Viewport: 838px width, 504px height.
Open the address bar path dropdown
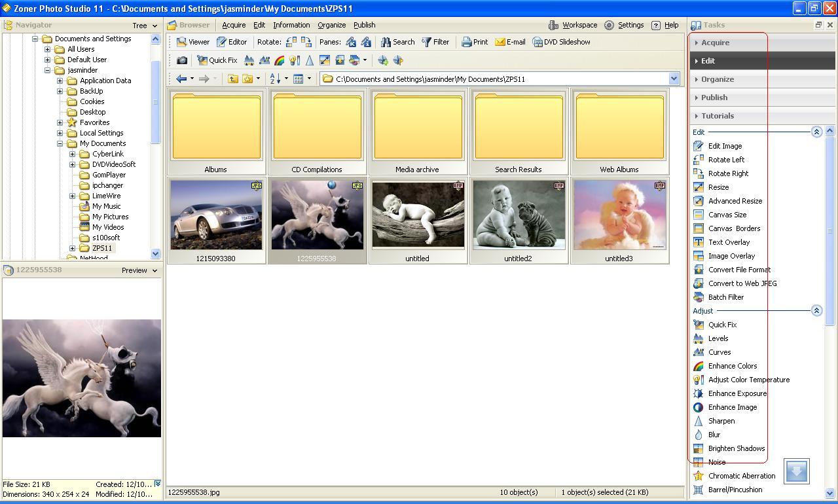pyautogui.click(x=674, y=79)
